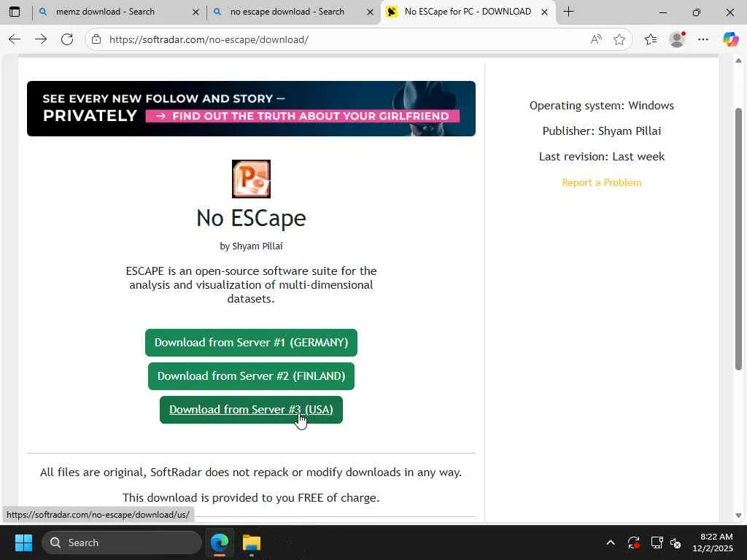Image resolution: width=747 pixels, height=560 pixels.
Task: Show hidden system tray icons chevron
Action: pos(611,542)
